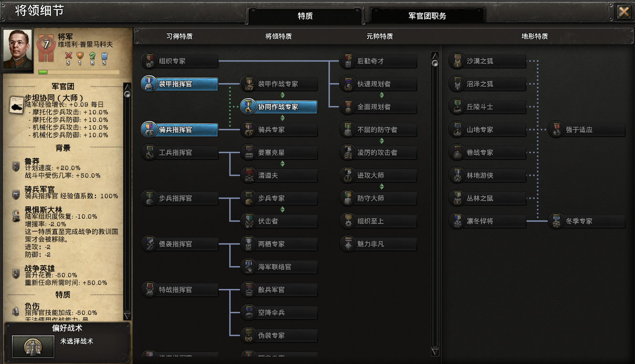Click the 山地专家 terrain medal icon
635x364 pixels.
(x=458, y=130)
